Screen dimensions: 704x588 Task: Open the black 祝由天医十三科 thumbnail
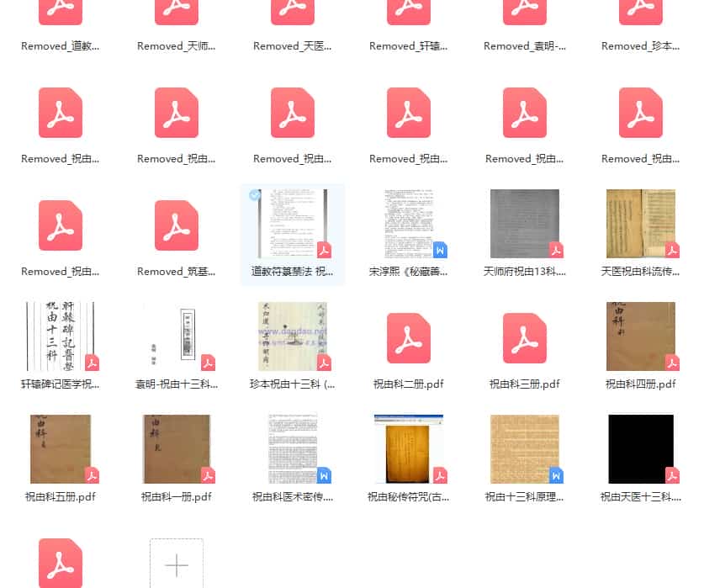641,449
